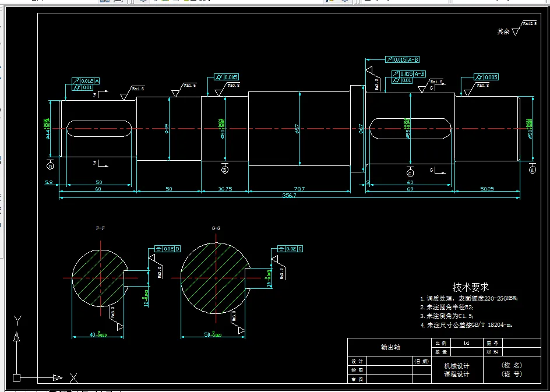Click the overall length dimension 356.7
This screenshot has width=550, height=392.
coord(290,196)
